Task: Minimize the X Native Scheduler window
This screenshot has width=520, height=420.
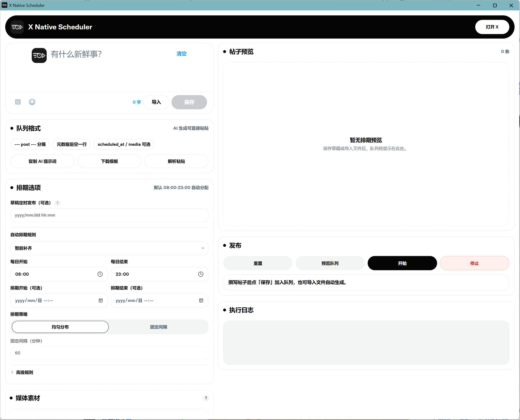Action: (478, 5)
